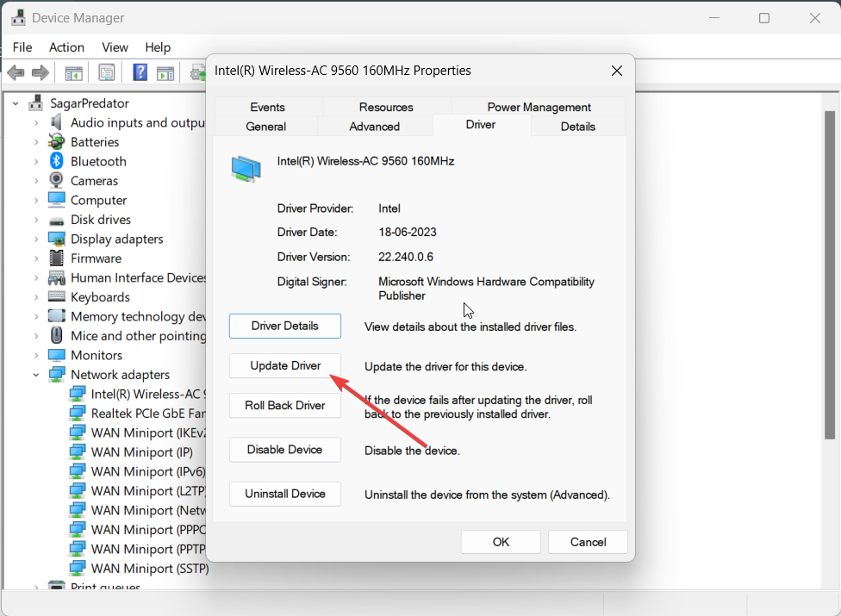Select the Firmware tree label
The width and height of the screenshot is (841, 616).
point(96,258)
